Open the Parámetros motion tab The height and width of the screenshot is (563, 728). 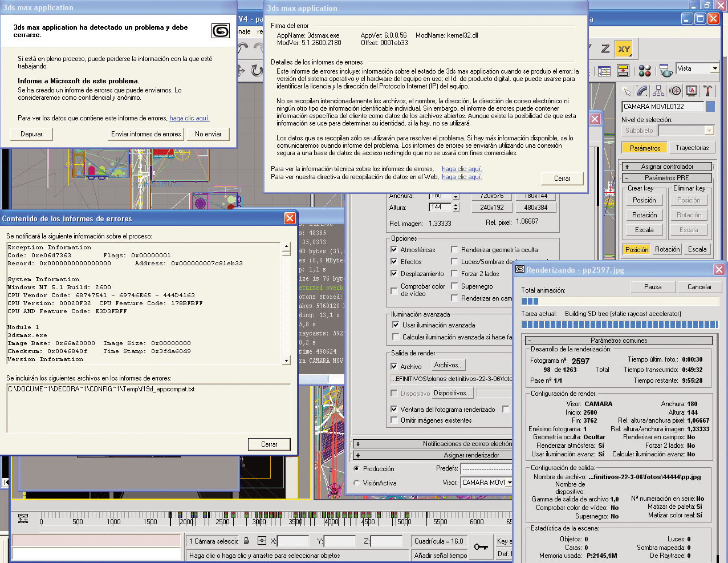tap(645, 148)
